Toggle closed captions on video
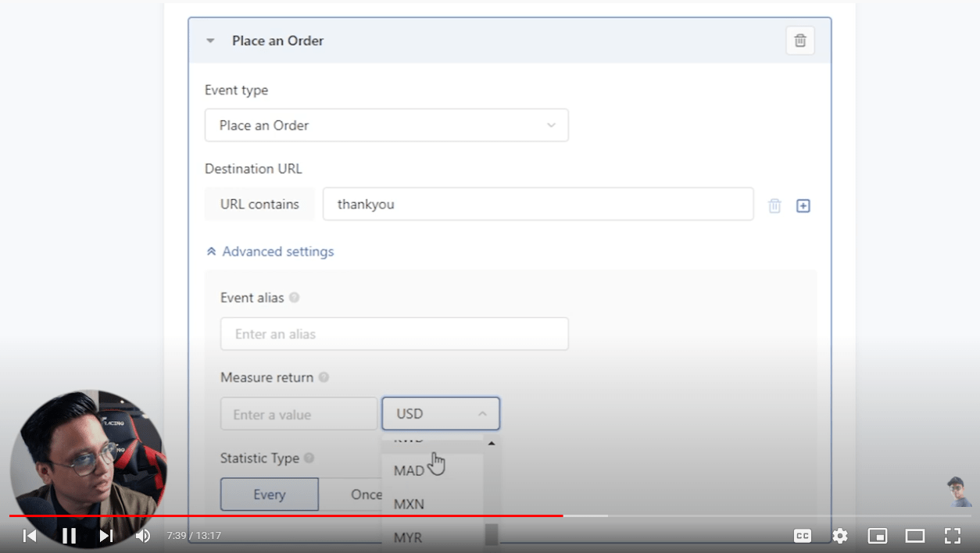Viewport: 980px width, 553px height. [x=802, y=536]
